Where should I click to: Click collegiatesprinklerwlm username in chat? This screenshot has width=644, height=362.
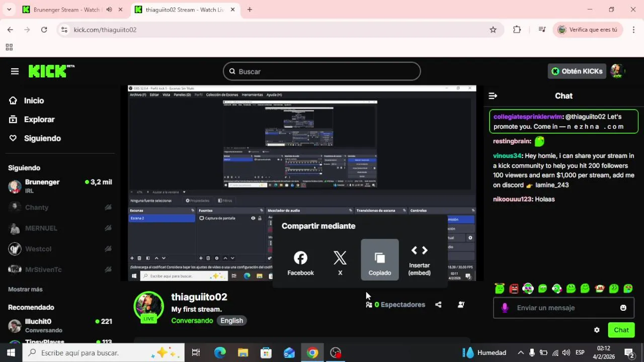pos(527,117)
